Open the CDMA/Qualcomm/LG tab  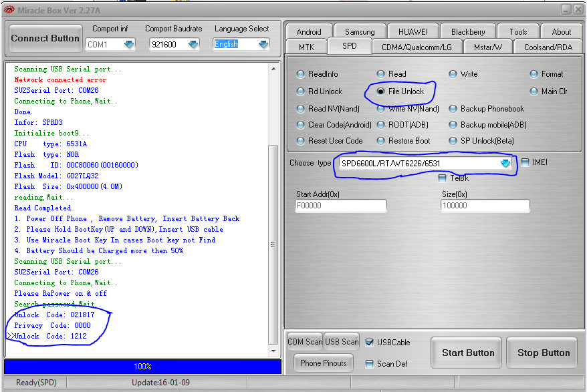click(417, 47)
